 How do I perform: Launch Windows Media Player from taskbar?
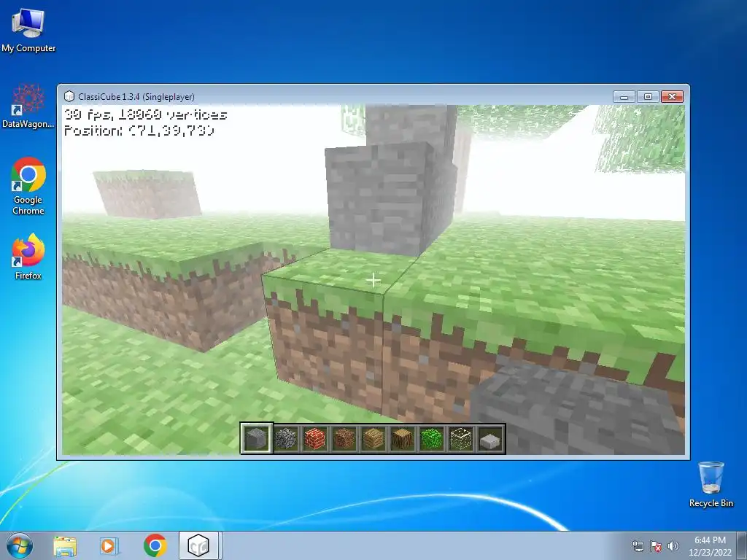(109, 545)
